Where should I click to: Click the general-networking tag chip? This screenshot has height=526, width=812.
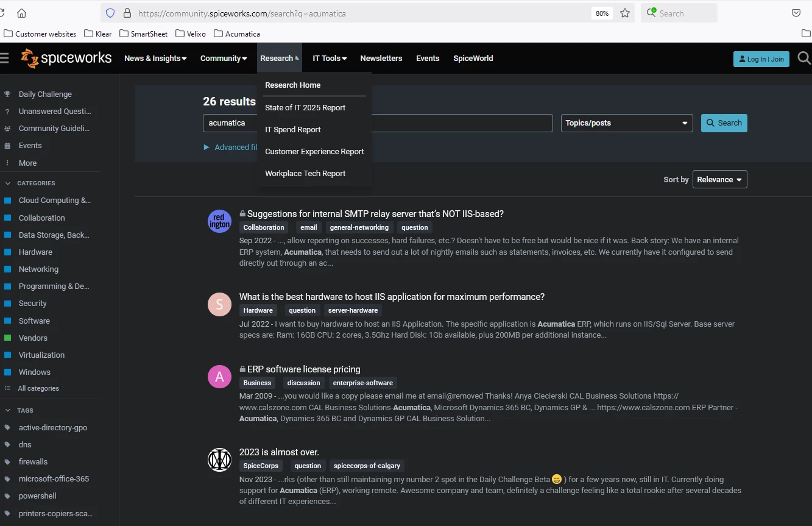click(359, 227)
